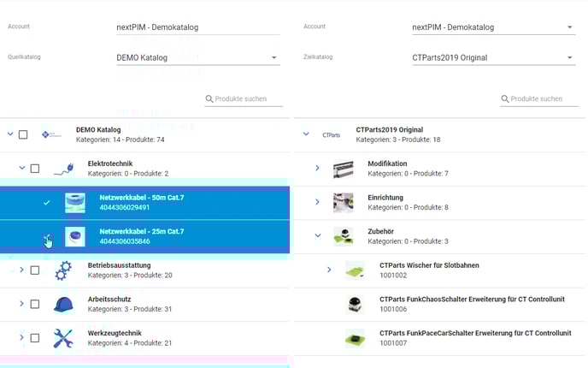Toggle the Arbeitsschutz checkbox
588x368 pixels.
pos(35,304)
